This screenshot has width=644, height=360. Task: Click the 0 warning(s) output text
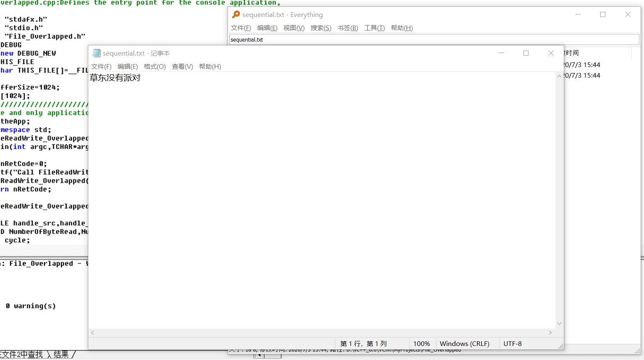pos(31,306)
